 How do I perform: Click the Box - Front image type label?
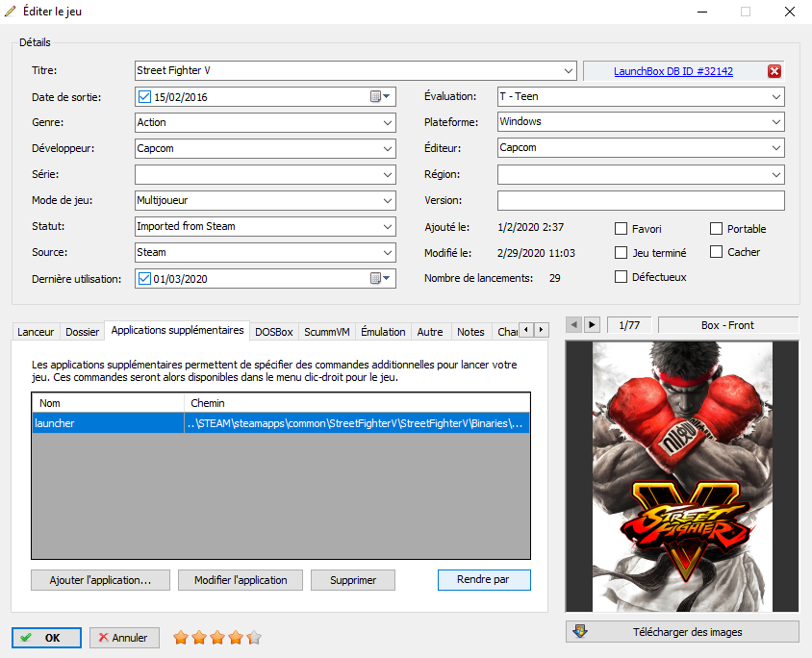(727, 325)
